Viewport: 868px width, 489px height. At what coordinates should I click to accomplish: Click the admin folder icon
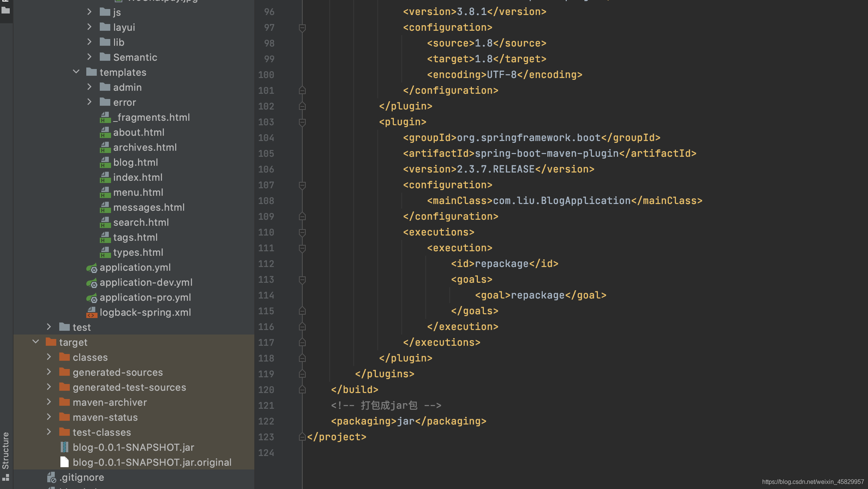[x=105, y=87]
